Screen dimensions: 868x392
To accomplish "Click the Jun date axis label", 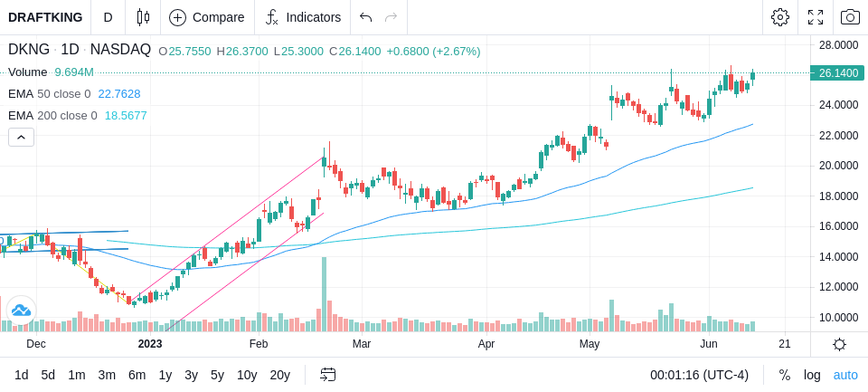I will tap(709, 344).
